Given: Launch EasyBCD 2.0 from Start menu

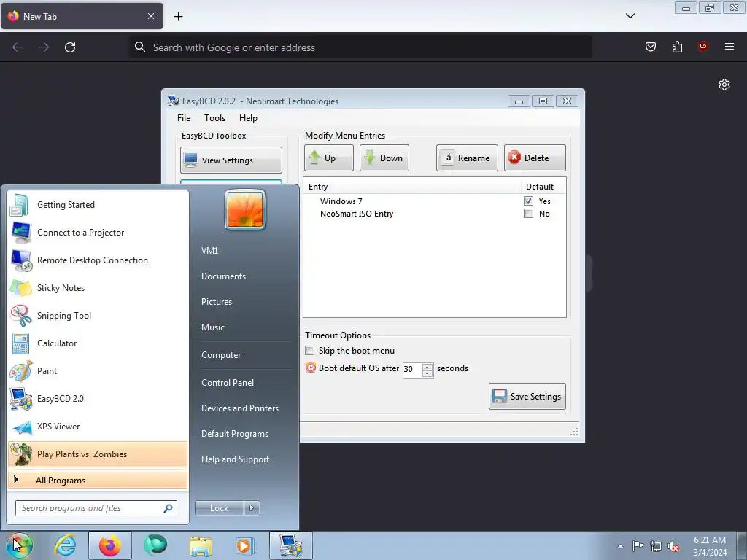Looking at the screenshot, I should (98, 399).
